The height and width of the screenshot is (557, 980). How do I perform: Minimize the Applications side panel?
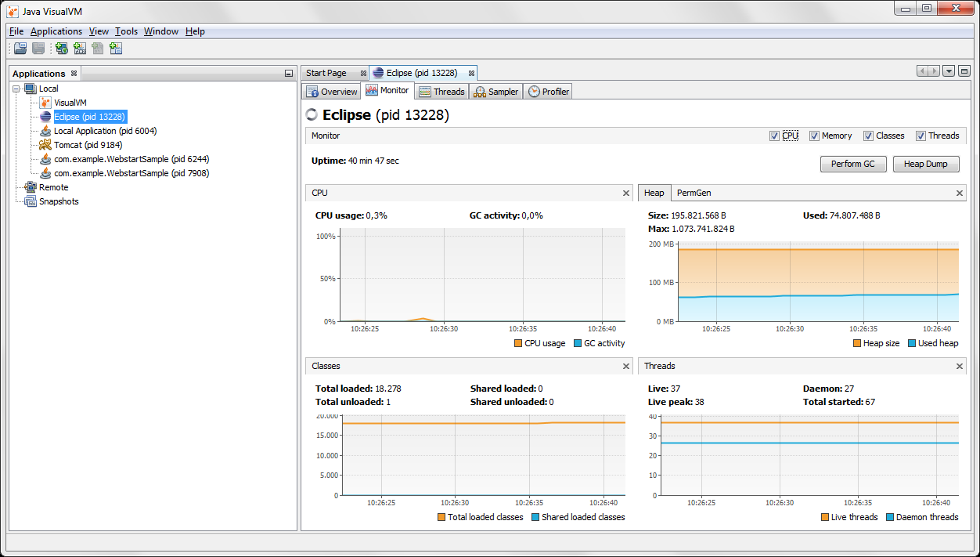coord(288,74)
